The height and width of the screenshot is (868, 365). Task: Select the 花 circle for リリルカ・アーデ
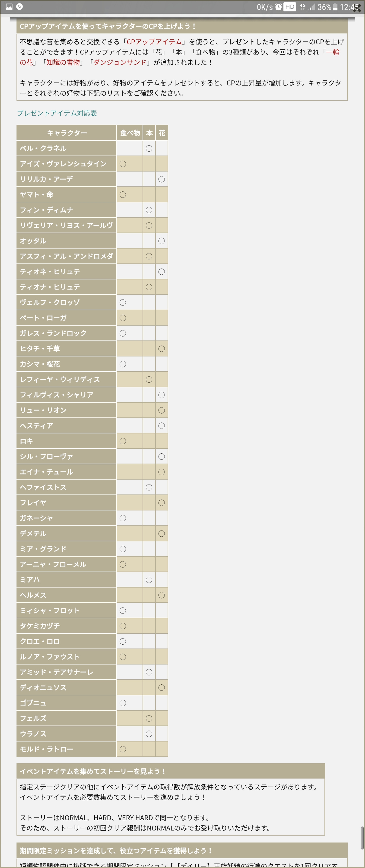click(162, 179)
